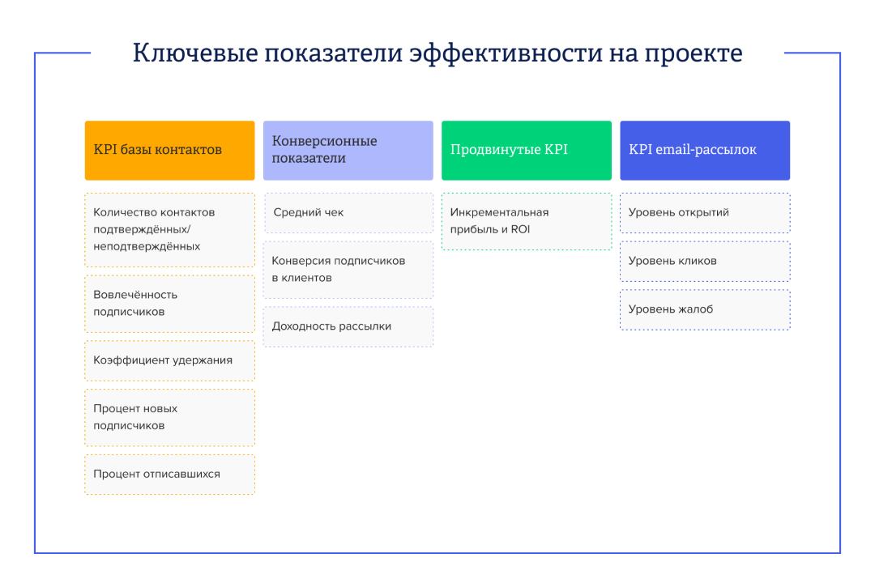Click the 'Инкрементальная прибыль и ROI' card
875x588 pixels.
tap(527, 221)
